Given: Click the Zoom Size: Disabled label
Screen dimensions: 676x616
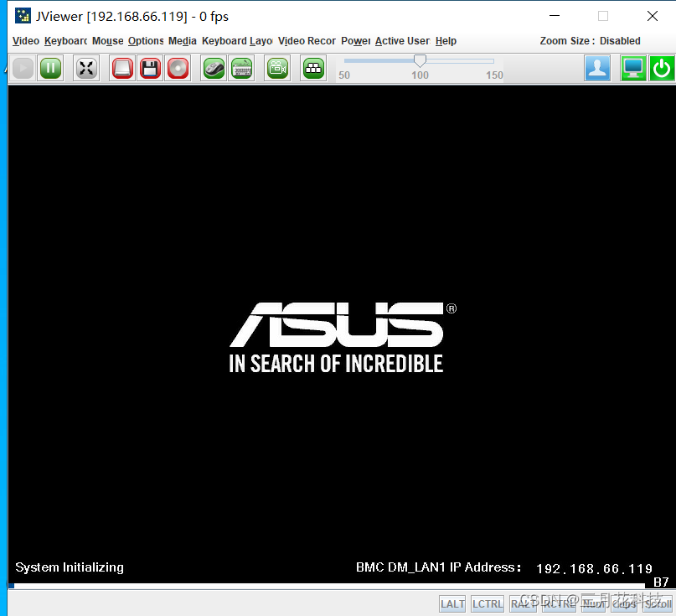Looking at the screenshot, I should coord(590,41).
